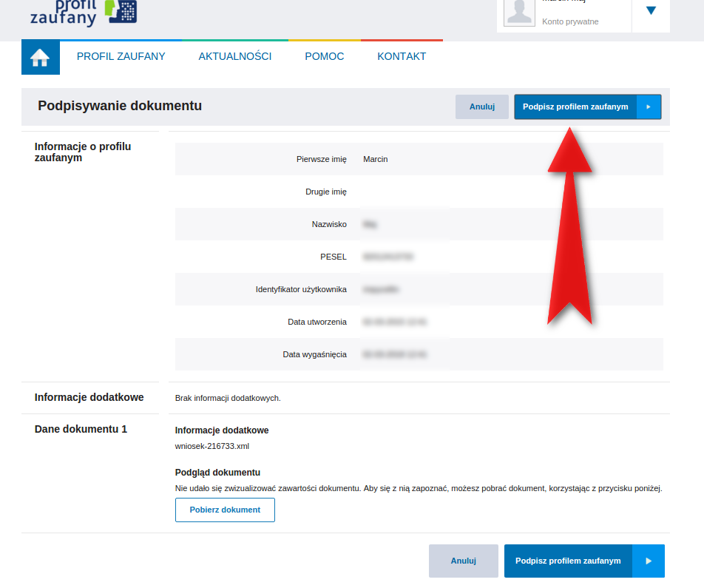Select the Informacje o profilu zaufanym heading

point(83,152)
